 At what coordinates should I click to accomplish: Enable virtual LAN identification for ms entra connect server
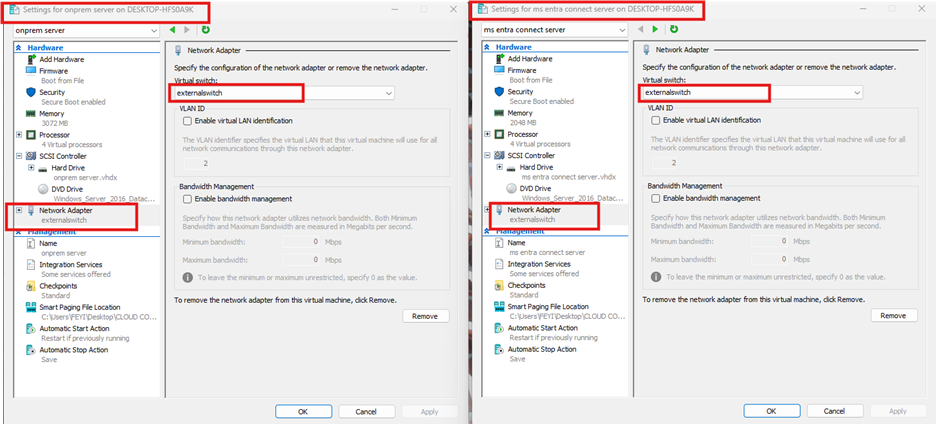point(655,120)
